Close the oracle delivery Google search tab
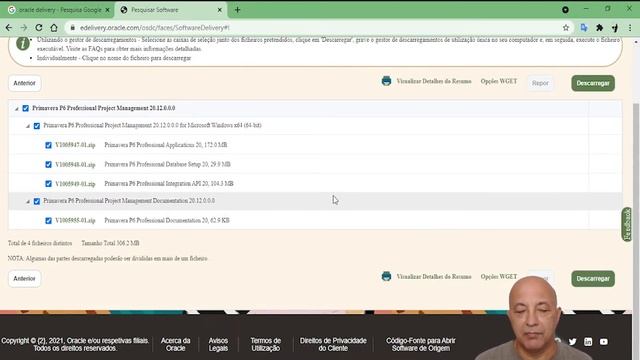 click(107, 10)
